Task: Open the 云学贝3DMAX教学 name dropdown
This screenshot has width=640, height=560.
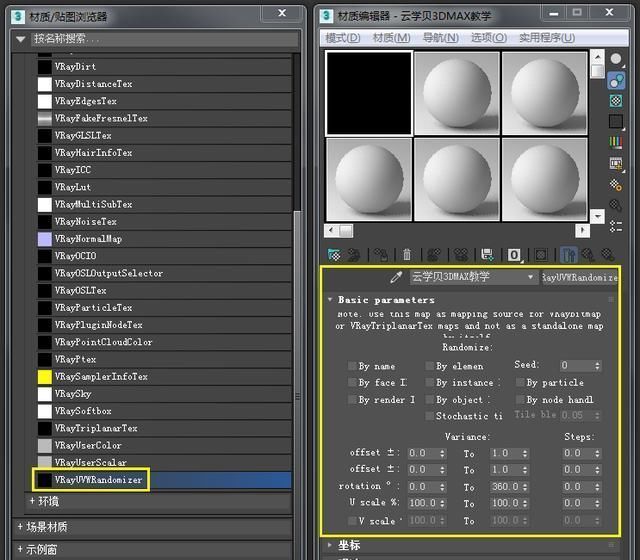Action: (x=530, y=277)
